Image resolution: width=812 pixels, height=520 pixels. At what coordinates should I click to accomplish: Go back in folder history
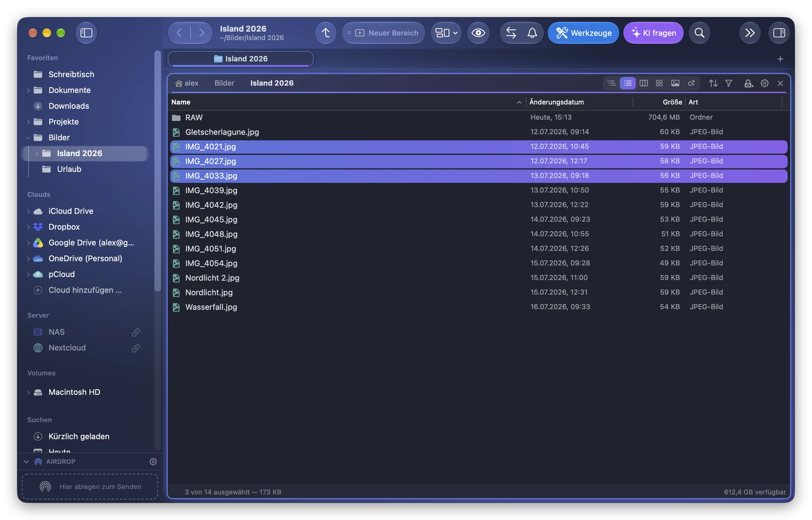[179, 33]
